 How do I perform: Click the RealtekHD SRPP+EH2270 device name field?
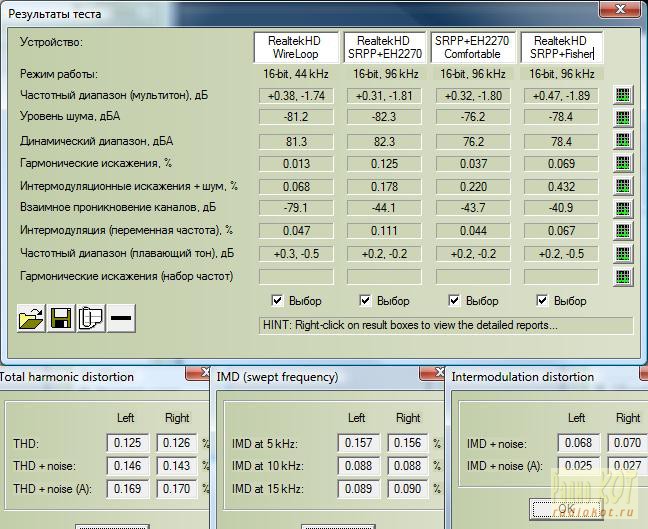pyautogui.click(x=384, y=48)
